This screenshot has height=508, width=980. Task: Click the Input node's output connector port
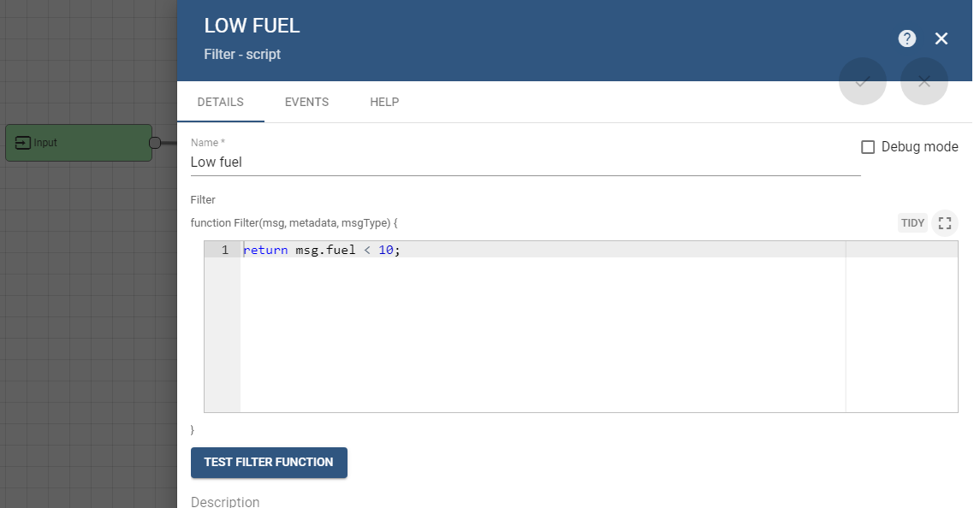(155, 143)
